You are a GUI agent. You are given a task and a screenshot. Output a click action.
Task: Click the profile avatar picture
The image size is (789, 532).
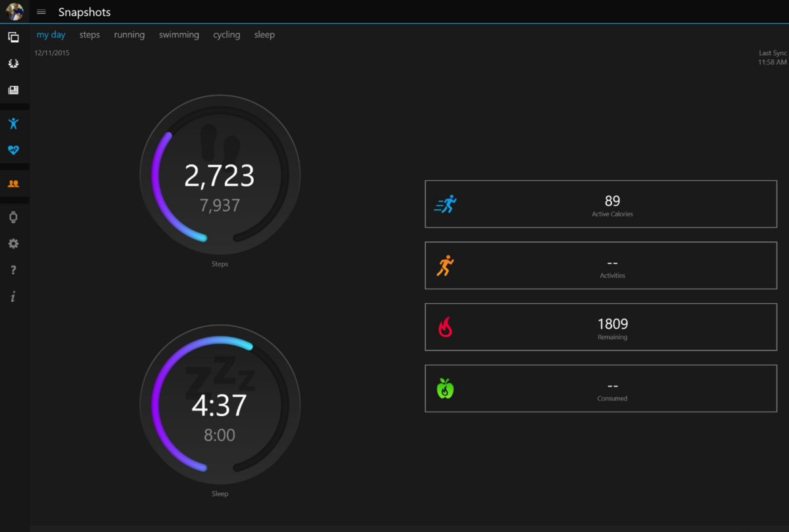tap(14, 12)
